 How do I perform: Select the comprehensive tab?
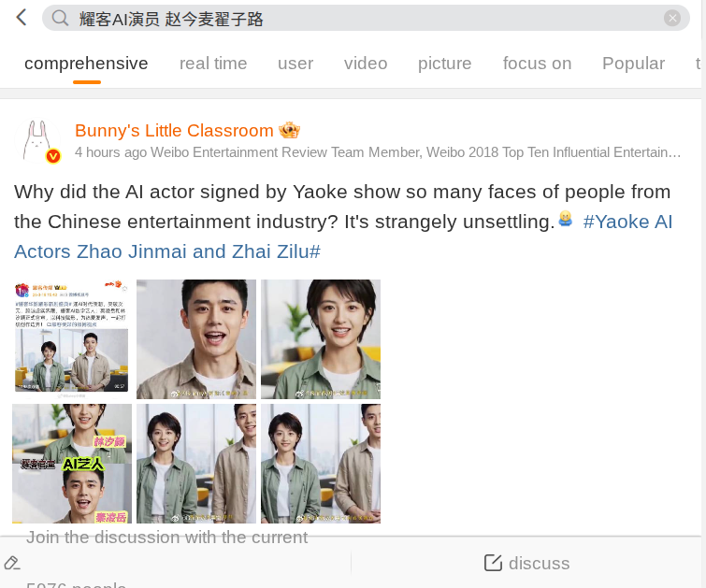point(86,64)
